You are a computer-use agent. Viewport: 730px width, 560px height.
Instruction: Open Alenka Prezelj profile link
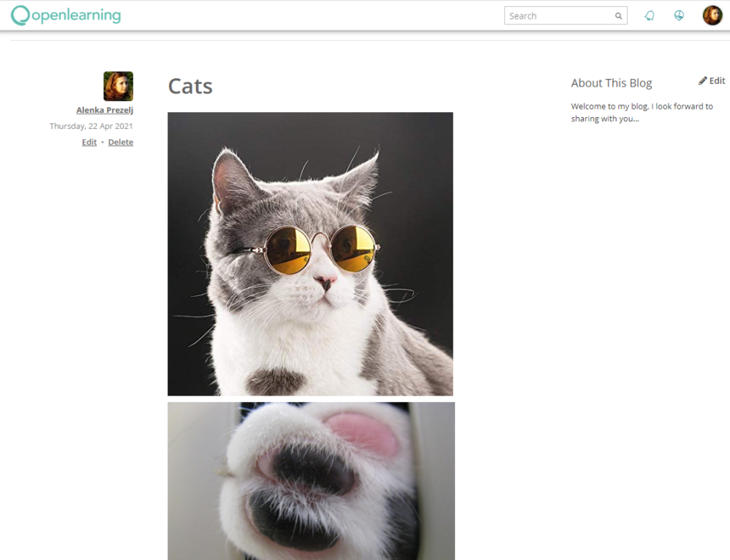tap(104, 110)
